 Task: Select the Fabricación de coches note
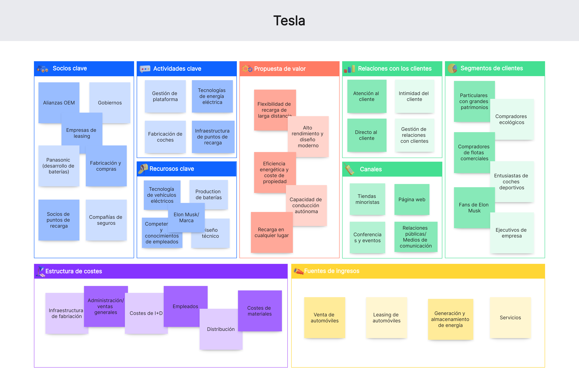[x=165, y=137]
